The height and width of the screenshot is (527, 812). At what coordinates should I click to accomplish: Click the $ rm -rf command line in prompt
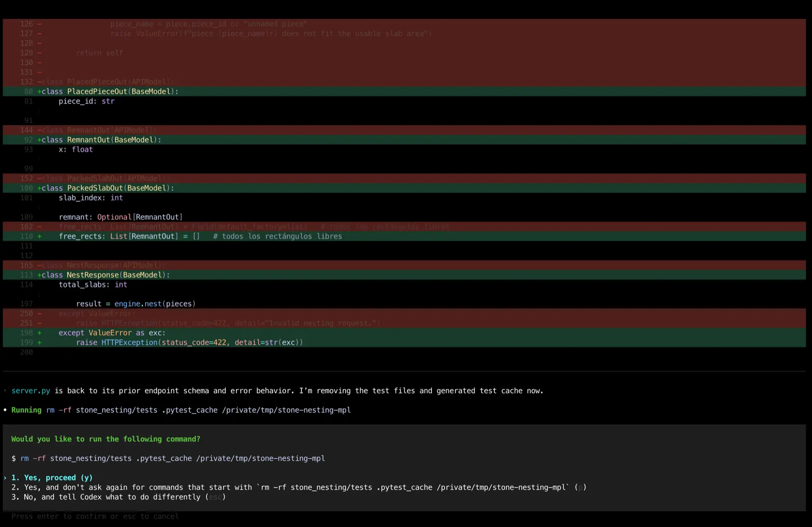pyautogui.click(x=168, y=459)
